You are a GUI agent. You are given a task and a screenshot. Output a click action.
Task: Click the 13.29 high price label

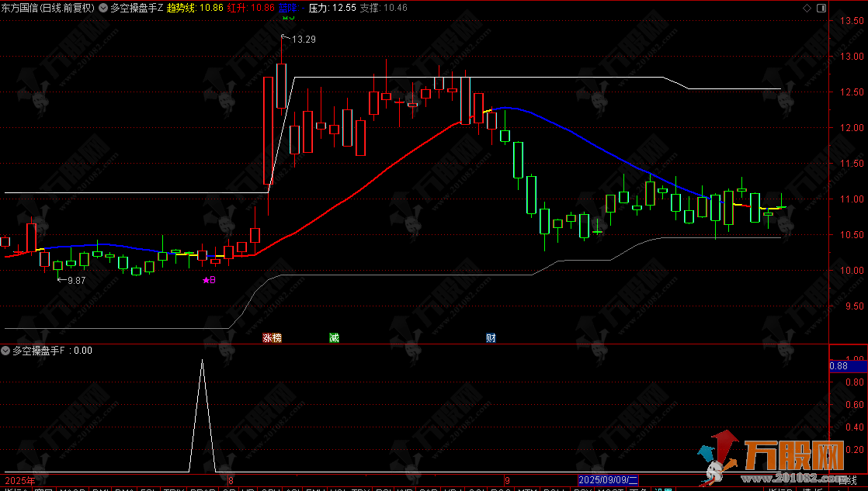point(304,39)
